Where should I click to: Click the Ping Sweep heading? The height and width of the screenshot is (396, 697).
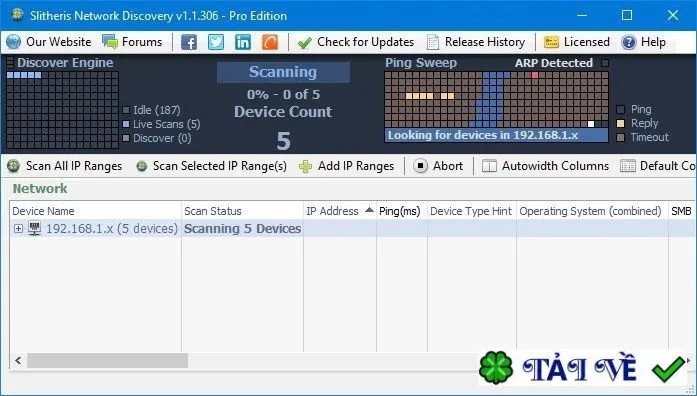point(421,63)
